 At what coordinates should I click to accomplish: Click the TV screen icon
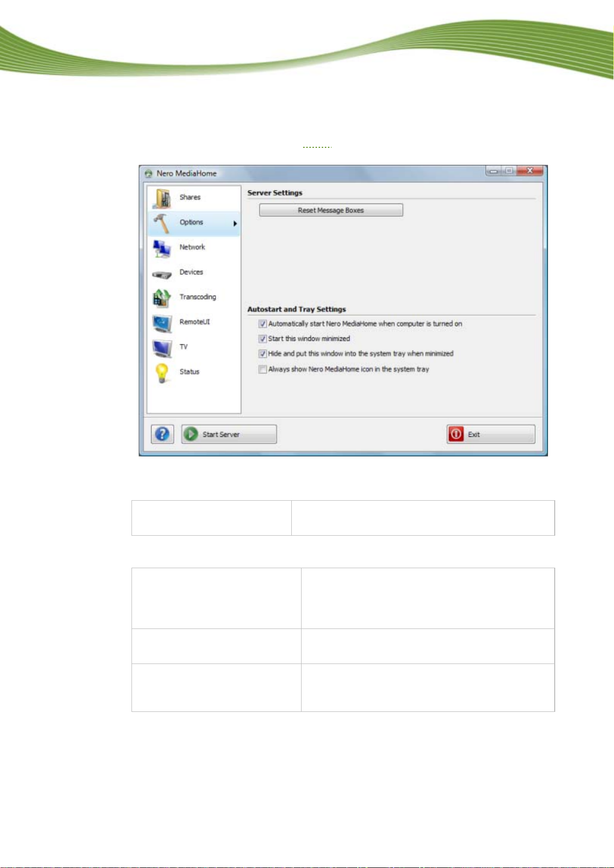pyautogui.click(x=162, y=348)
